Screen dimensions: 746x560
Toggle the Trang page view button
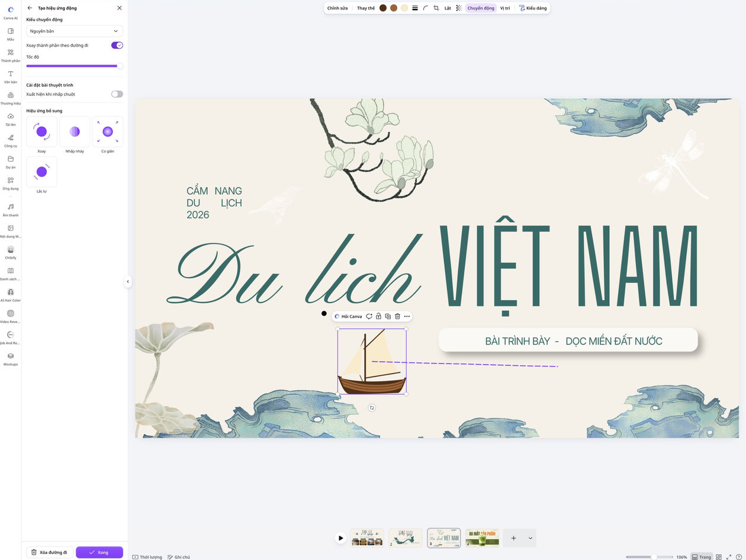pos(702,557)
